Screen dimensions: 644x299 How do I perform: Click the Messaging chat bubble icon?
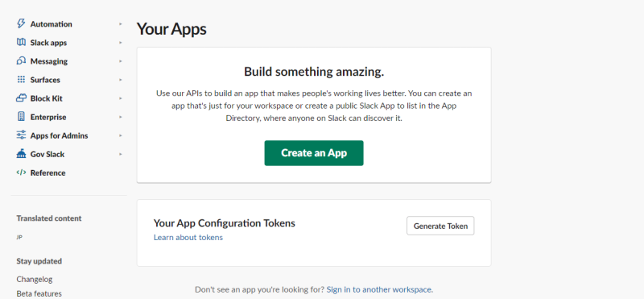point(21,61)
